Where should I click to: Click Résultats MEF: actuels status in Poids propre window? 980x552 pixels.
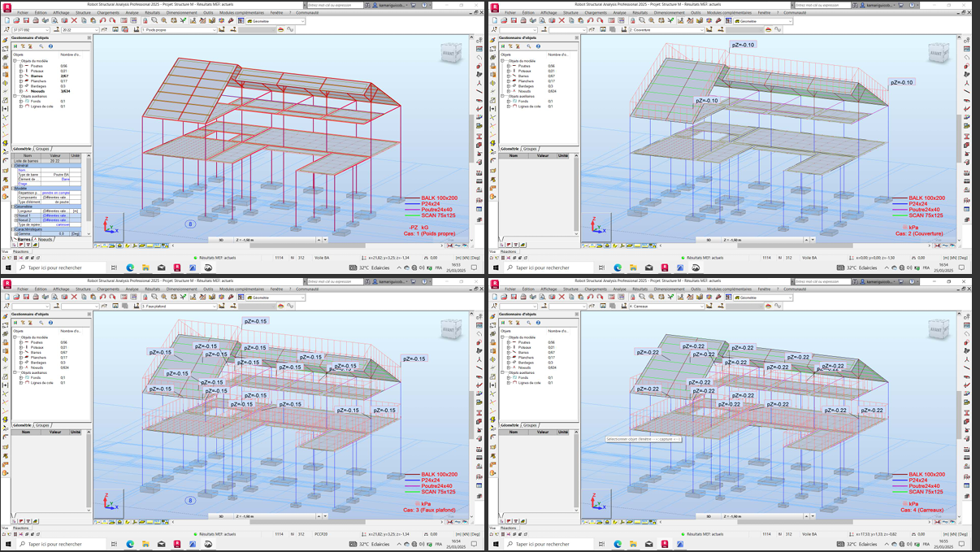click(218, 259)
